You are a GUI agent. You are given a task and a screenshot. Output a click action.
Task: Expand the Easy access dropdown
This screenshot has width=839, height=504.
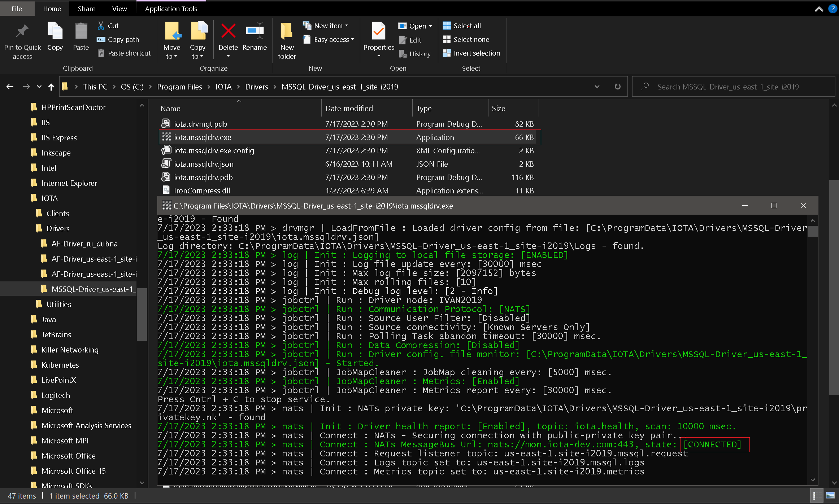[353, 39]
